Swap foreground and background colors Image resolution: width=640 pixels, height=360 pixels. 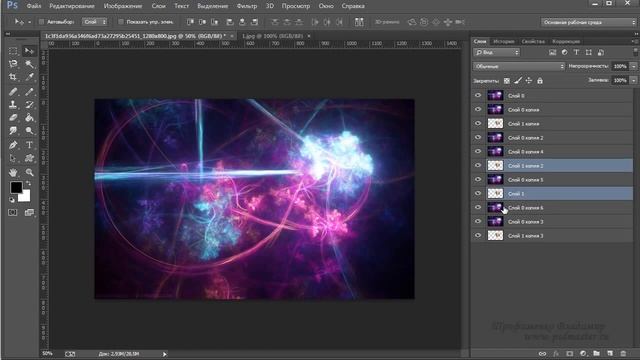(29, 184)
